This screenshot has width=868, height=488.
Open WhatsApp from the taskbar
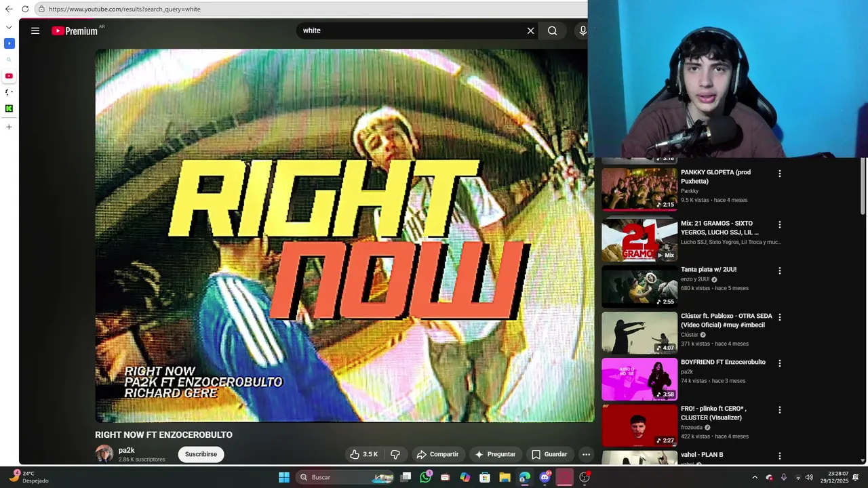425,477
